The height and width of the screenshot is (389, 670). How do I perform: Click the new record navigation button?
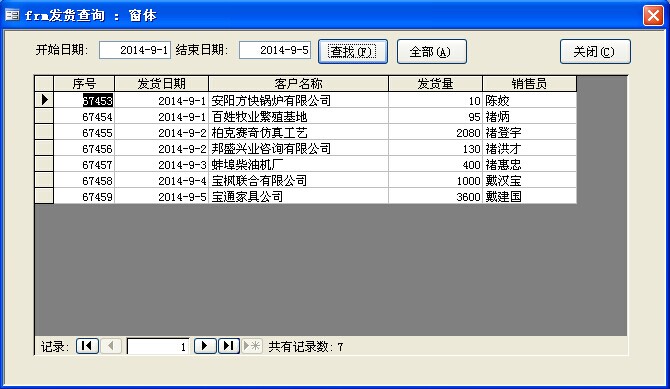click(252, 346)
